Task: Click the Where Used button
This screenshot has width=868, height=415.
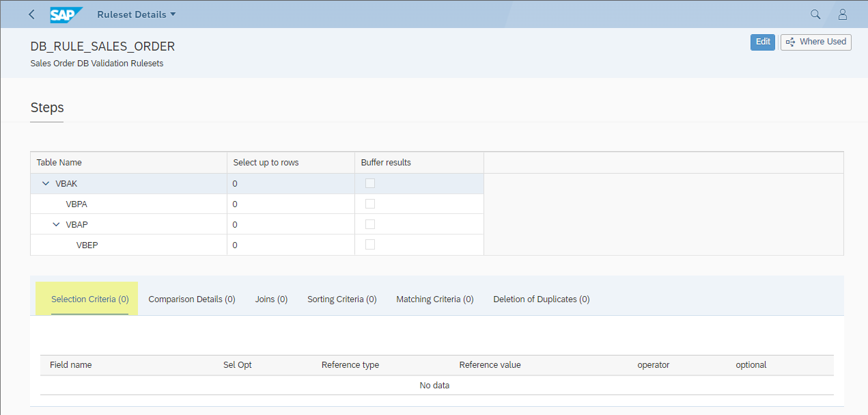Action: click(815, 42)
